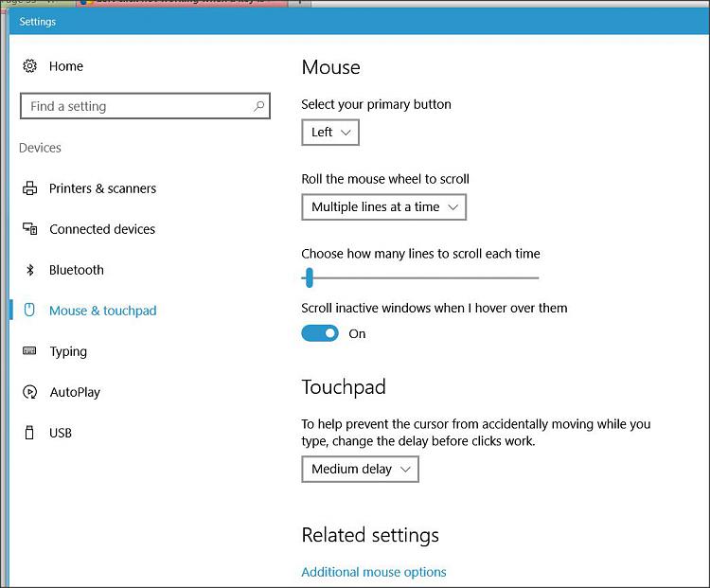Image resolution: width=710 pixels, height=588 pixels.
Task: Open the primary button dropdown
Action: pos(330,133)
